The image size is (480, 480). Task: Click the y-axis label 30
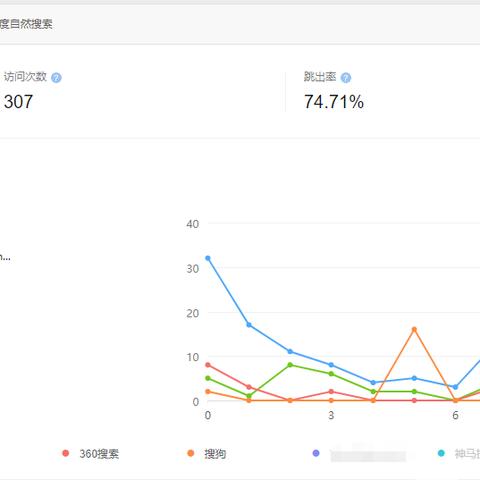[193, 269]
